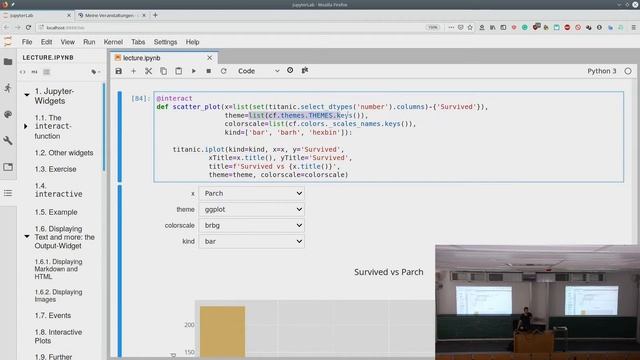Screen dimensions: 640x360
Task: Switch kernel by clicking Python 3
Action: 602,71
